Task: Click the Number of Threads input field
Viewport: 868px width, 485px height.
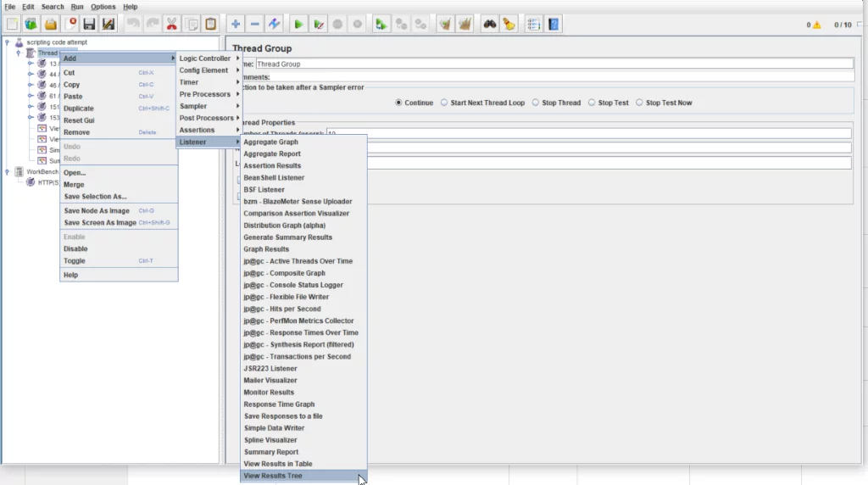Action: point(588,133)
